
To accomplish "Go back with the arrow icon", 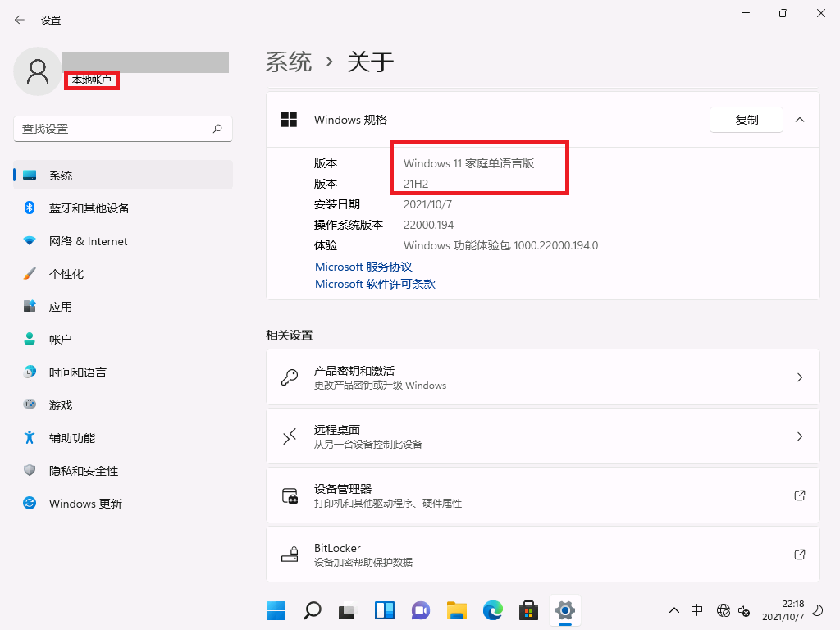I will [20, 20].
